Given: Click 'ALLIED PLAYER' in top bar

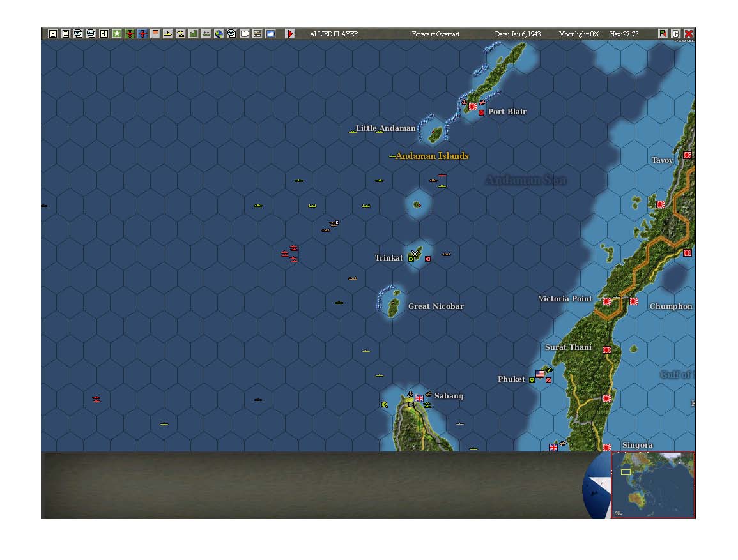Looking at the screenshot, I should point(334,34).
